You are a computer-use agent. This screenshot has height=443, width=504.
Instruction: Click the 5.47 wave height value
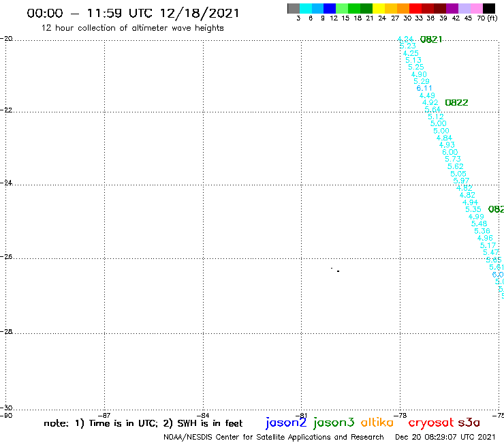click(x=491, y=252)
